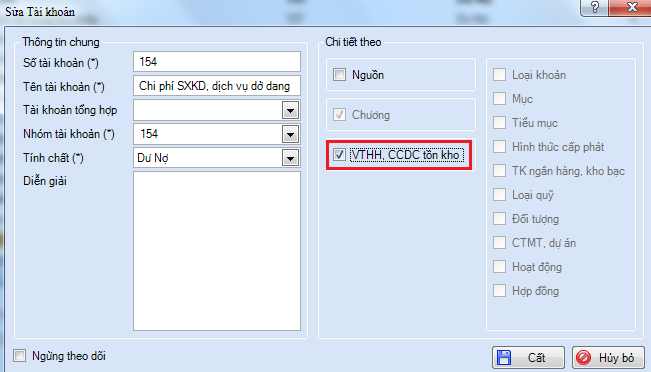The width and height of the screenshot is (651, 372).
Task: Tick the Đối tượng checkbox
Action: pyautogui.click(x=499, y=218)
